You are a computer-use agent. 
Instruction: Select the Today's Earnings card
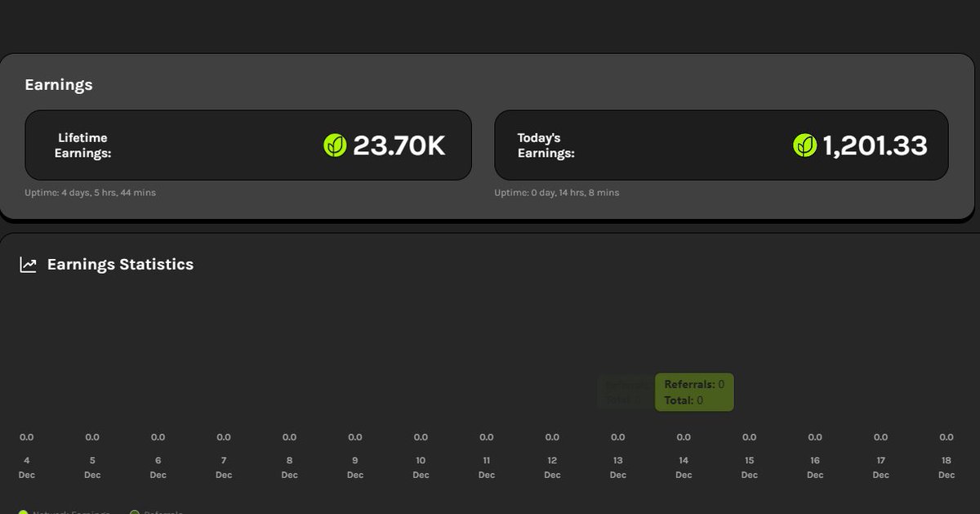pos(721,145)
